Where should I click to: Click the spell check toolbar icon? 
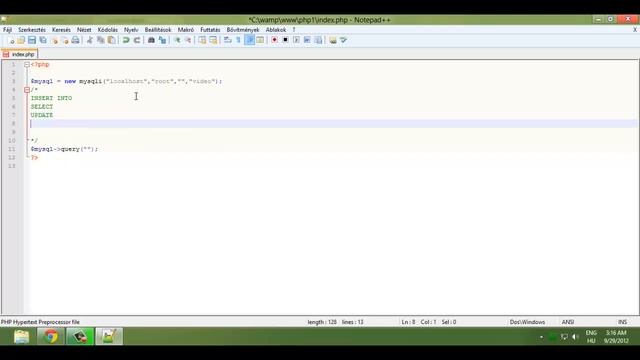344,40
